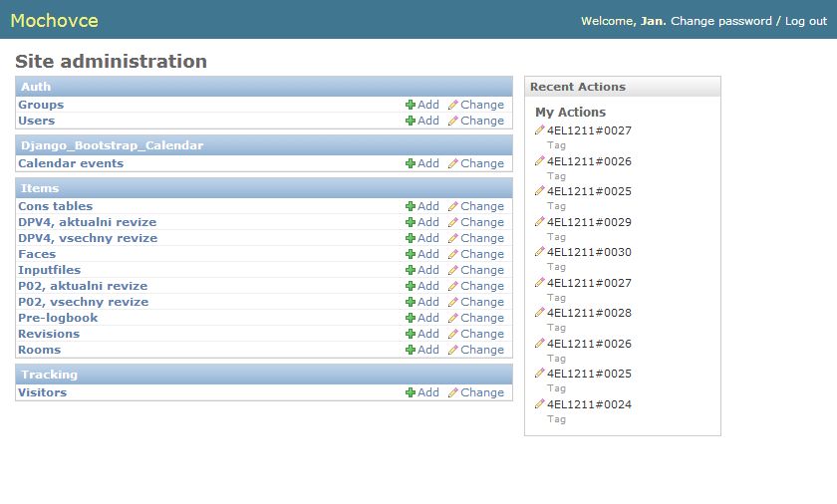Add a new DPV4, aktualni revize entry
Viewport: 837px width, 504px height.
422,222
